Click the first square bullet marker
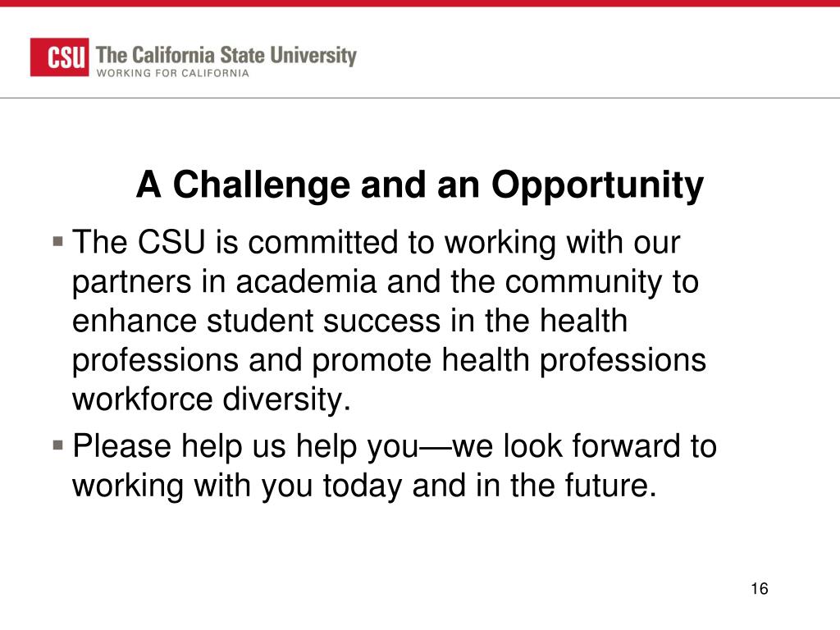The width and height of the screenshot is (840, 630). 58,241
